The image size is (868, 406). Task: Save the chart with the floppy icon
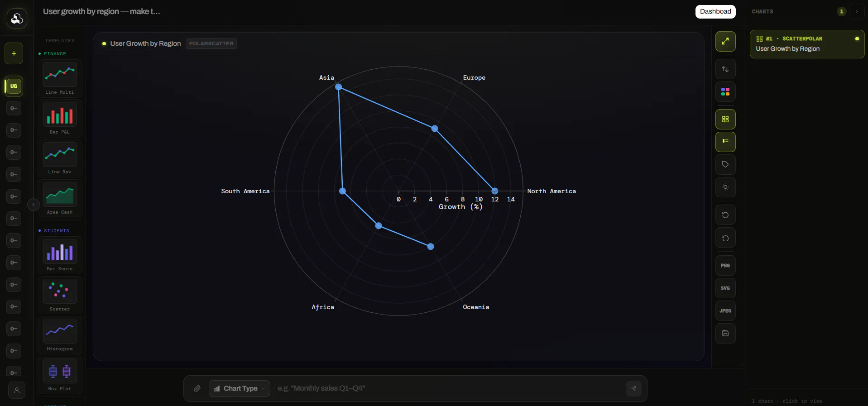click(725, 334)
